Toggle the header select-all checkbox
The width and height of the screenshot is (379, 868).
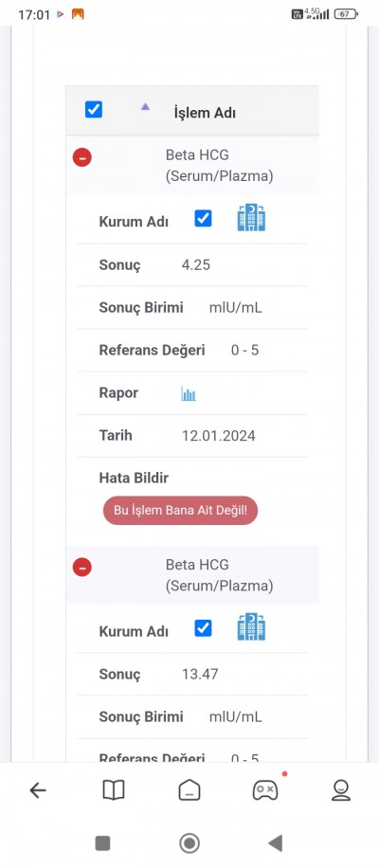94,109
